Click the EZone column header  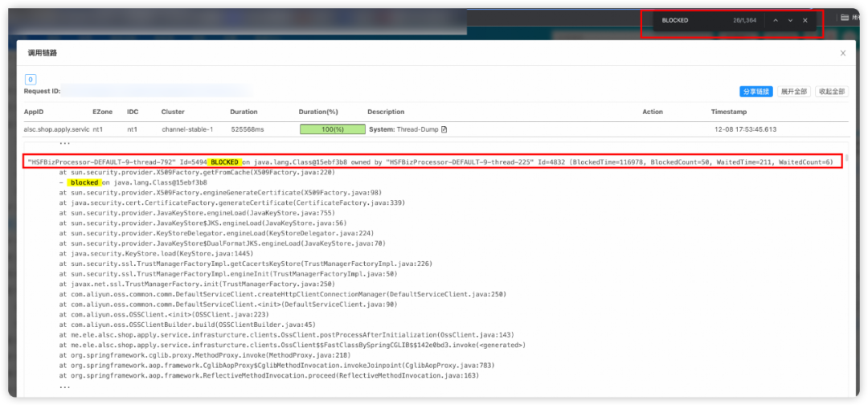[x=102, y=112]
